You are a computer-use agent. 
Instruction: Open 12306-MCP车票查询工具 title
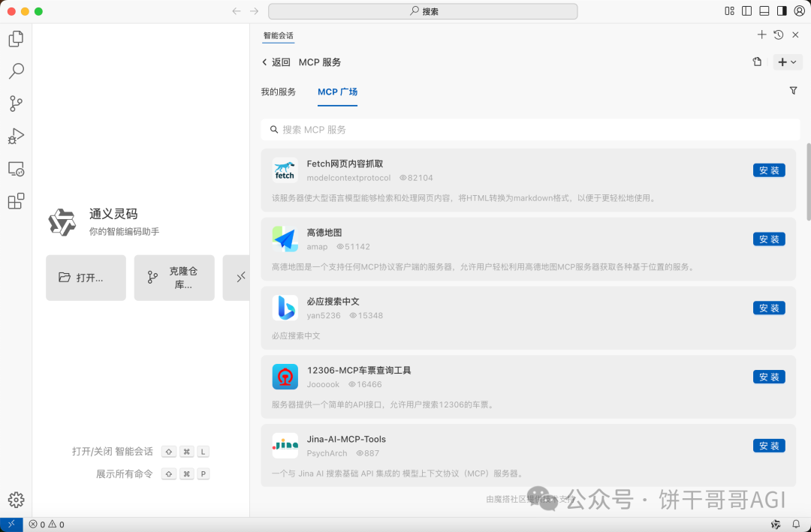(x=359, y=370)
